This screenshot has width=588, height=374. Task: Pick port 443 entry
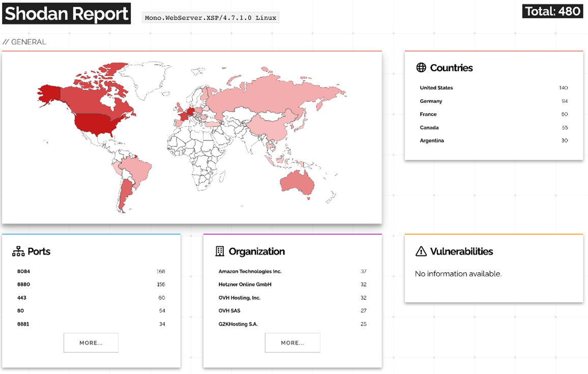pyautogui.click(x=22, y=298)
